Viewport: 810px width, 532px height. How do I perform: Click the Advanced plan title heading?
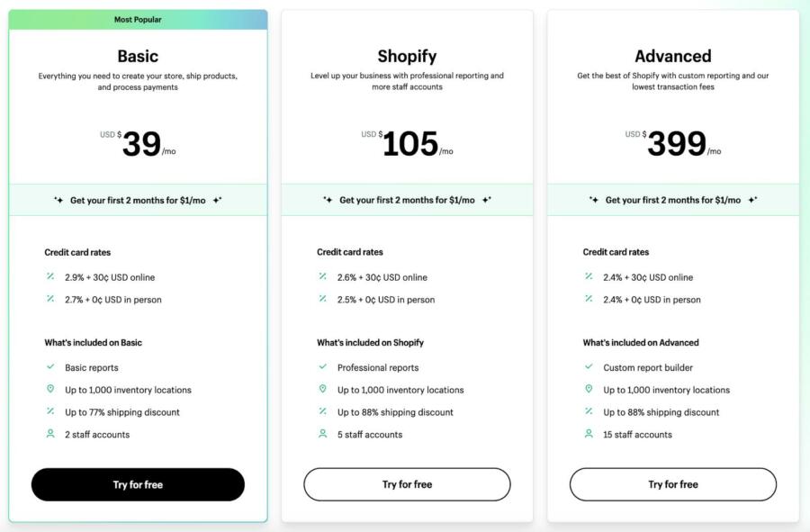pos(673,56)
